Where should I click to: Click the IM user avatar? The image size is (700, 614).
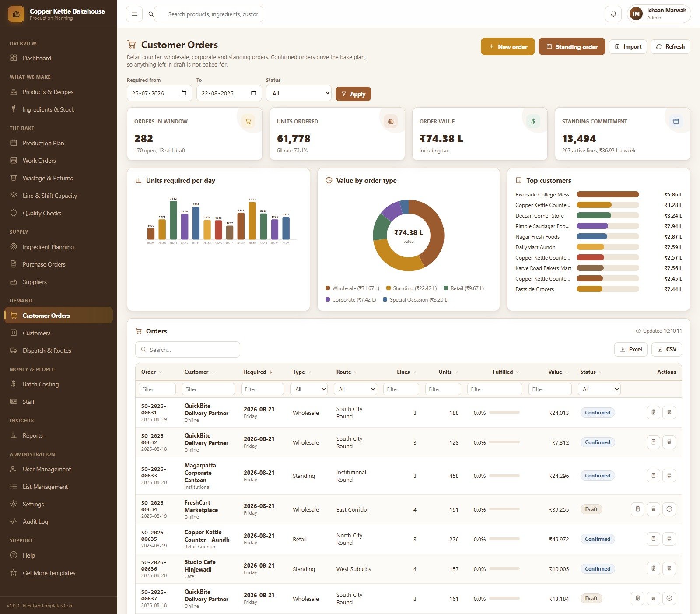point(636,14)
